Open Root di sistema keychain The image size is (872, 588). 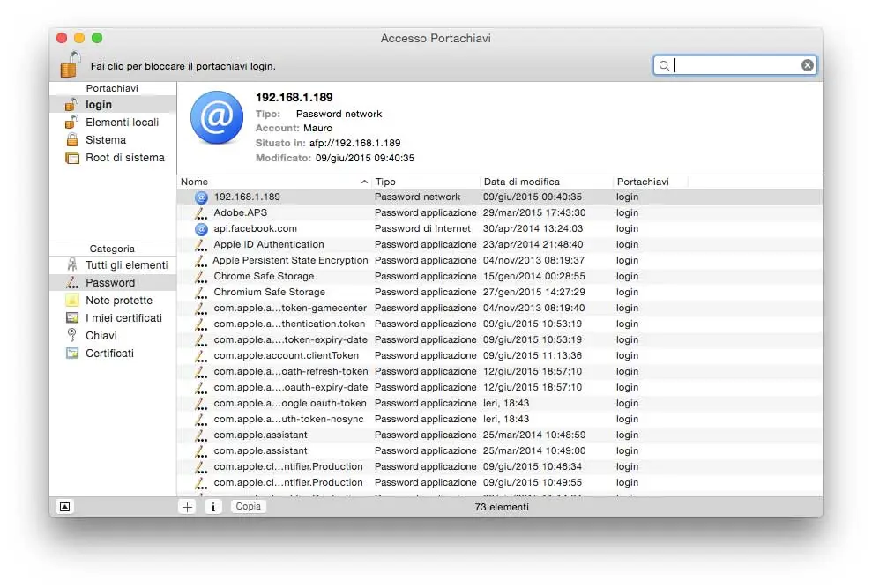pyautogui.click(x=124, y=158)
